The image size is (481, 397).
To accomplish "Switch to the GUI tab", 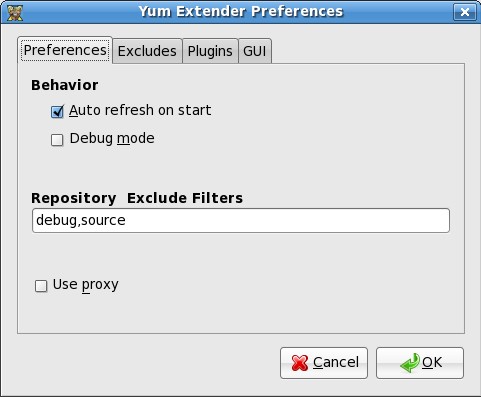I will pyautogui.click(x=255, y=51).
